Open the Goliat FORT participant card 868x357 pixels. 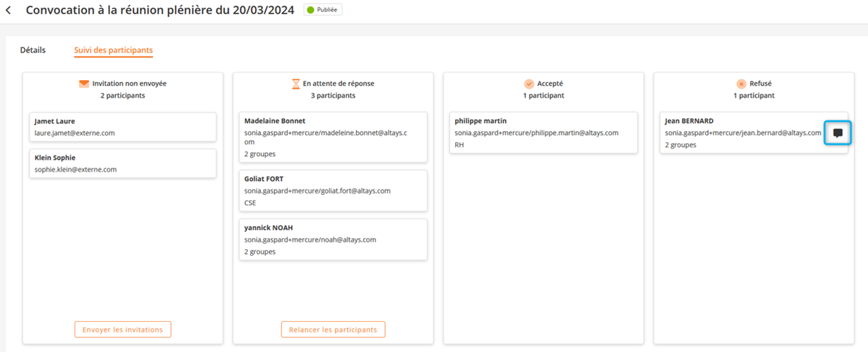[333, 191]
